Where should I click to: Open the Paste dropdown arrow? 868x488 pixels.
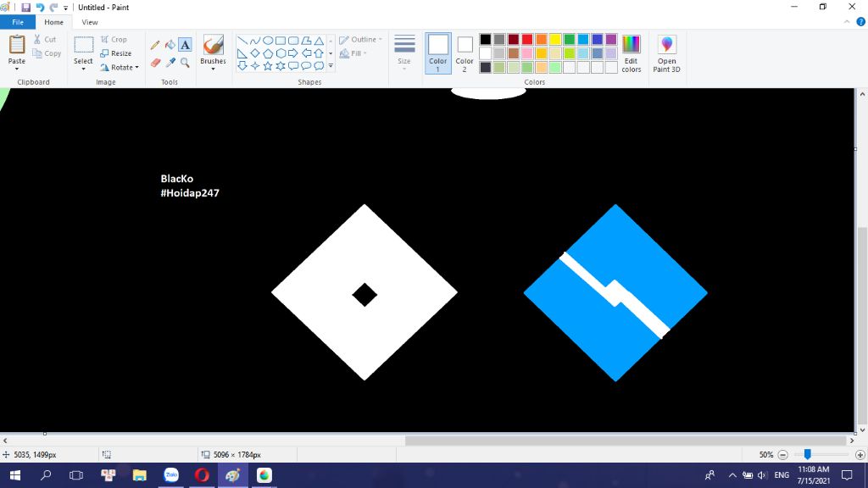click(x=17, y=69)
